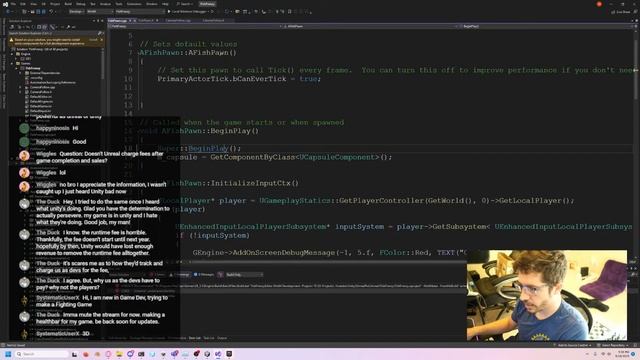640x360 pixels.
Task: Click the Undo toolbar icon
Action: (51, 12)
